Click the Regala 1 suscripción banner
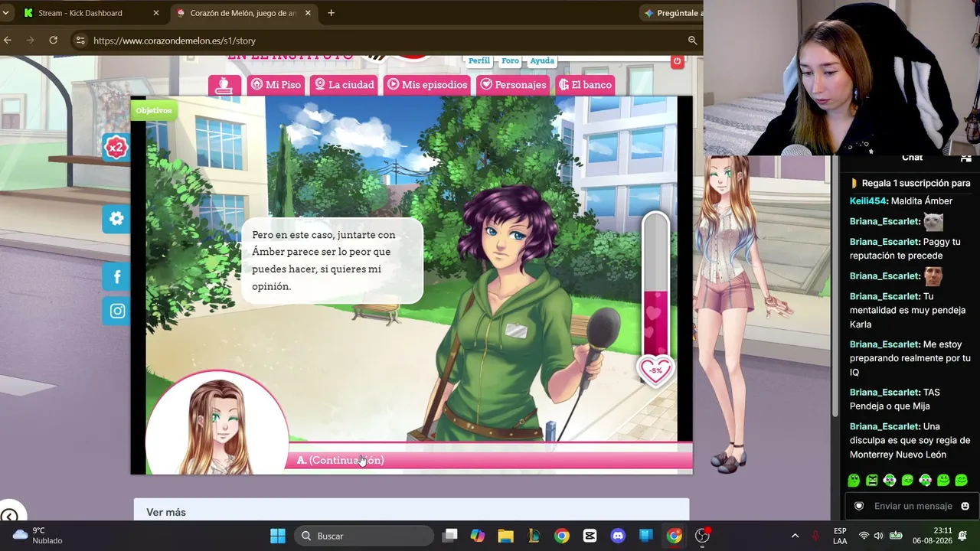 point(910,183)
